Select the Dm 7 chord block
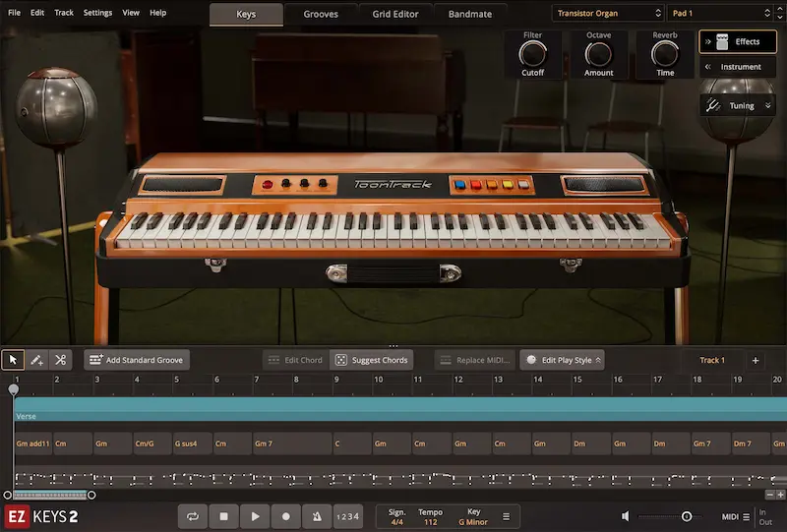 click(751, 443)
